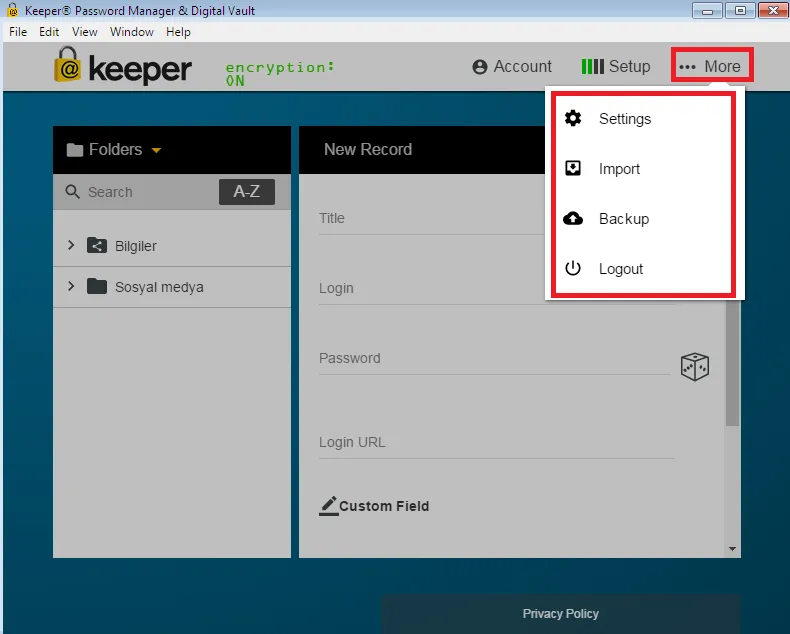This screenshot has height=634, width=790.
Task: Click the search magnifier icon
Action: [x=73, y=192]
